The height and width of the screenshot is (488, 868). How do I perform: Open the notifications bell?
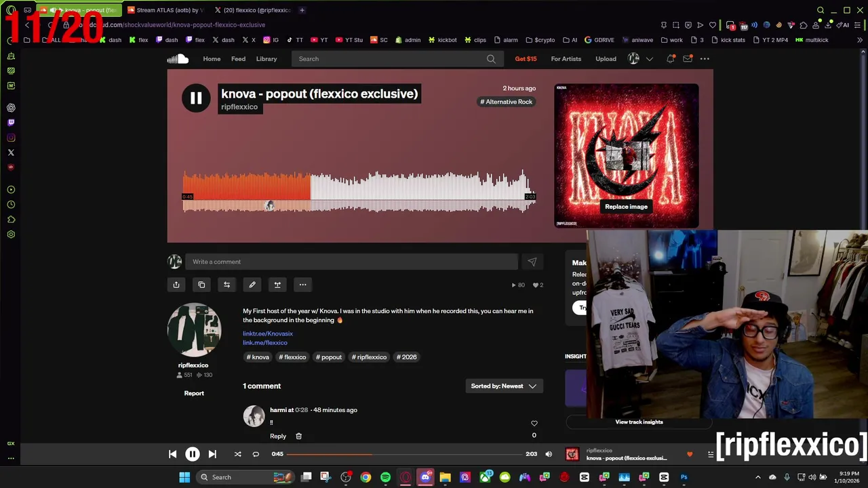tap(670, 59)
